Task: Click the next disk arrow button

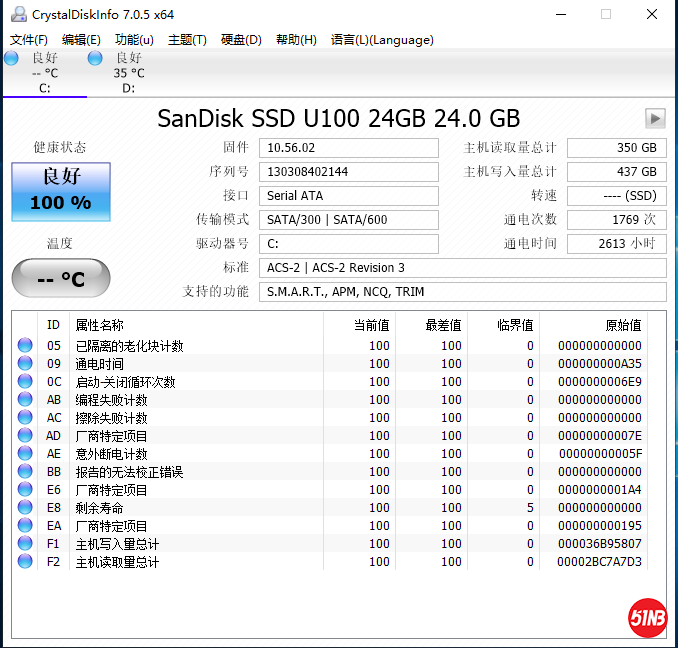Action: click(655, 118)
